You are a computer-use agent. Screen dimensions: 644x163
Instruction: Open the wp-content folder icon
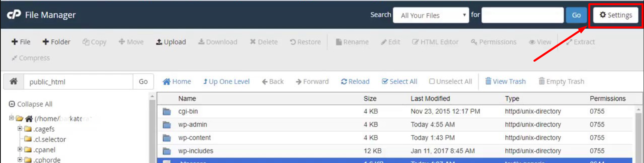pos(167,138)
